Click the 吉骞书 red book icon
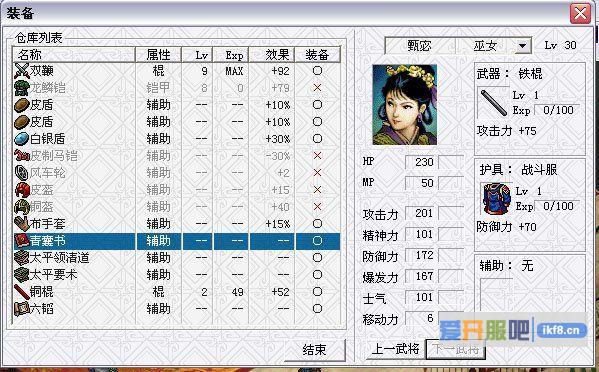 click(22, 241)
